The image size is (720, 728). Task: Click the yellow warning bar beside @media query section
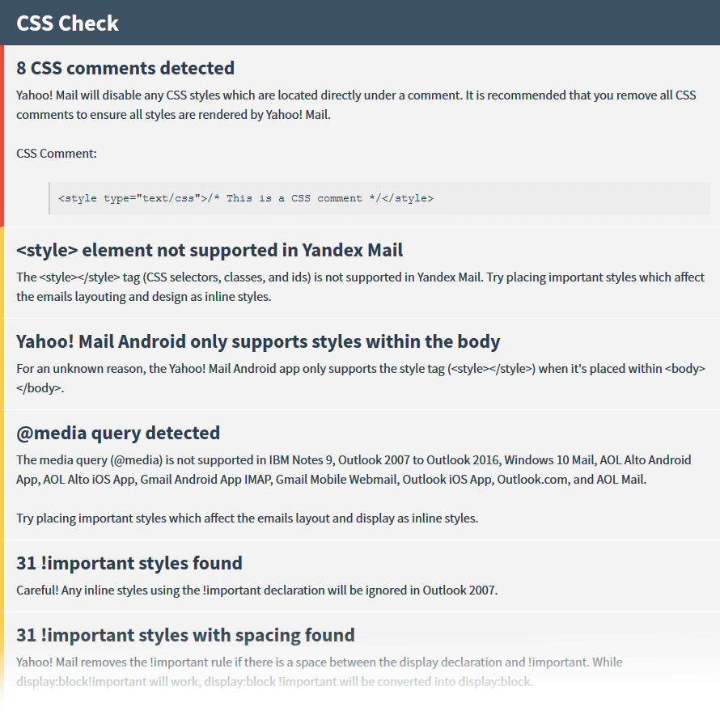[x=2, y=475]
